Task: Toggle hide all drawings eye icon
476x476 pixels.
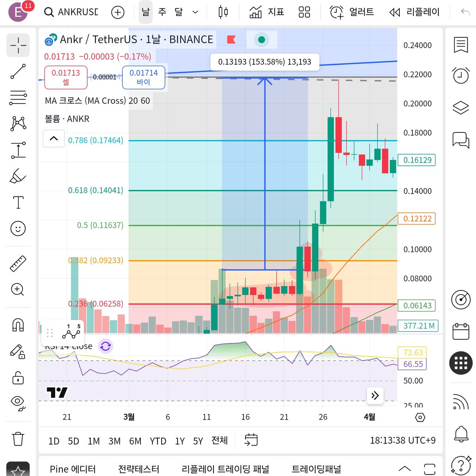Action: click(18, 403)
